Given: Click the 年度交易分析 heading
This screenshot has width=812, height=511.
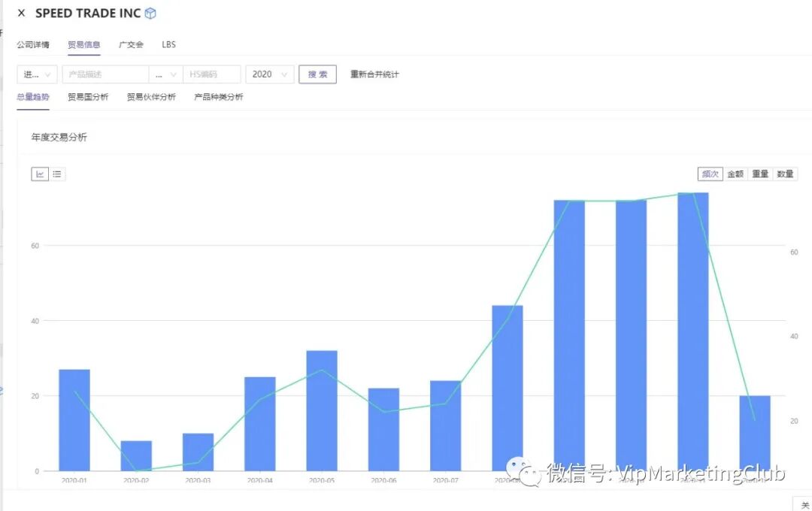Looking at the screenshot, I should tap(59, 138).
